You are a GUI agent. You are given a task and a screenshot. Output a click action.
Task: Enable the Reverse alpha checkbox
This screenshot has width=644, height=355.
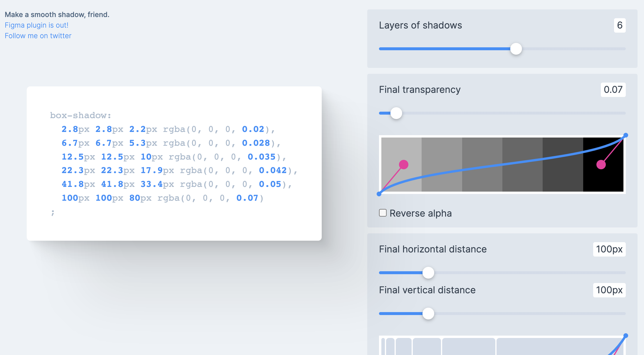click(382, 213)
